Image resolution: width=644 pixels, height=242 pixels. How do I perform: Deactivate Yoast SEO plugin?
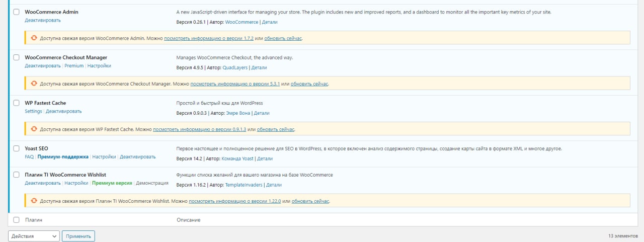click(138, 157)
